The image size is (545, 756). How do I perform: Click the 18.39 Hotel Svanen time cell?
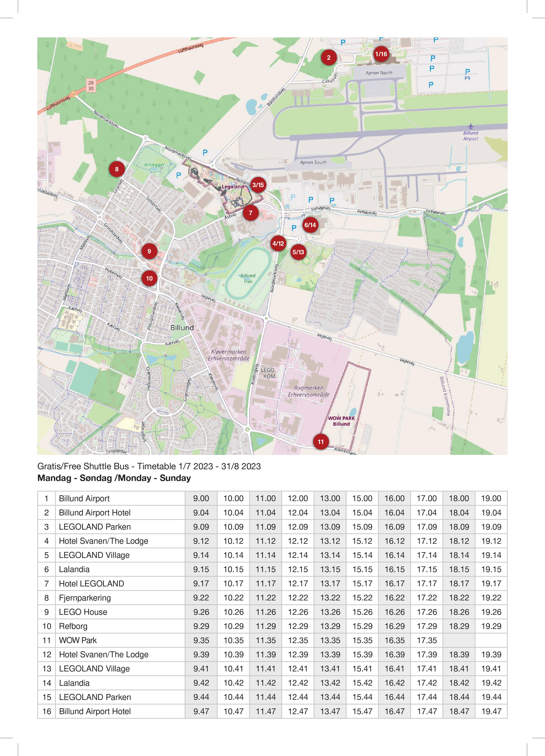459,655
